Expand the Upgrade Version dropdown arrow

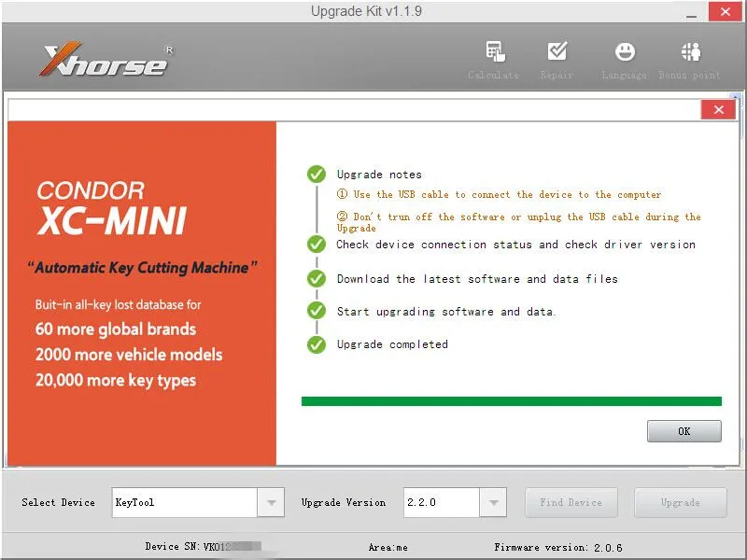493,502
